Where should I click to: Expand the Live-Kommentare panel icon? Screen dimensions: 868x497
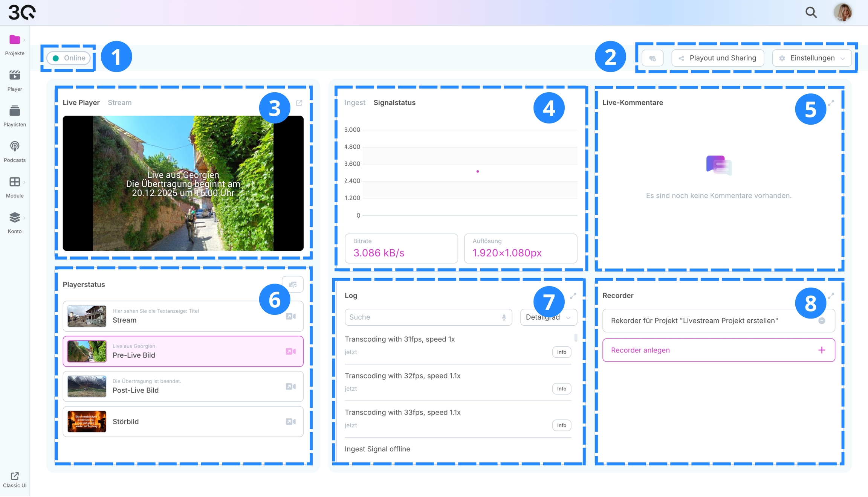831,103
